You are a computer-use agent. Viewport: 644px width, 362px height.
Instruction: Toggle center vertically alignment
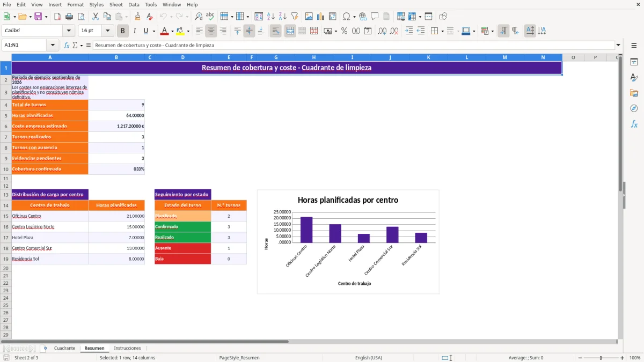pyautogui.click(x=249, y=31)
